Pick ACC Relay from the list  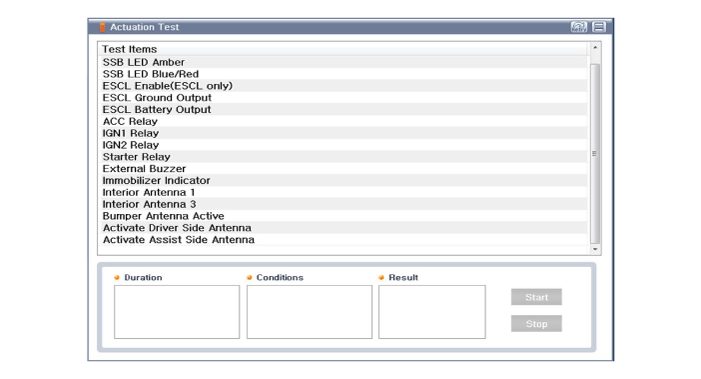pyautogui.click(x=342, y=121)
